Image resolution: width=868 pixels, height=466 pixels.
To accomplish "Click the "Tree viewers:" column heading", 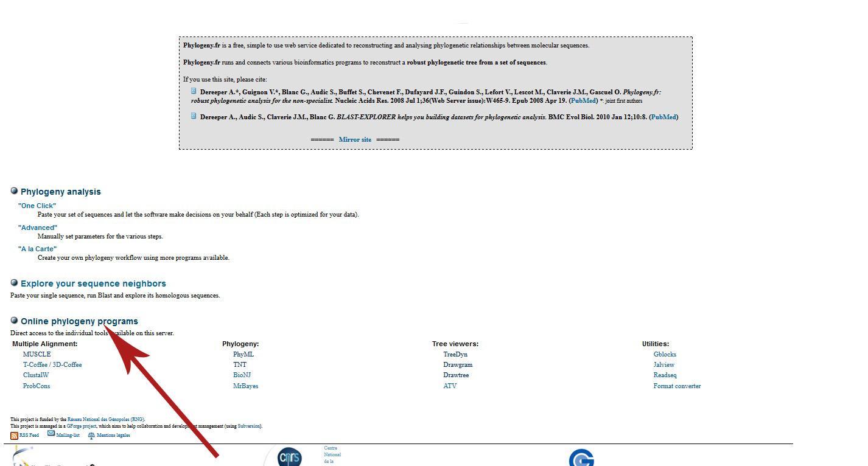I will pyautogui.click(x=455, y=344).
